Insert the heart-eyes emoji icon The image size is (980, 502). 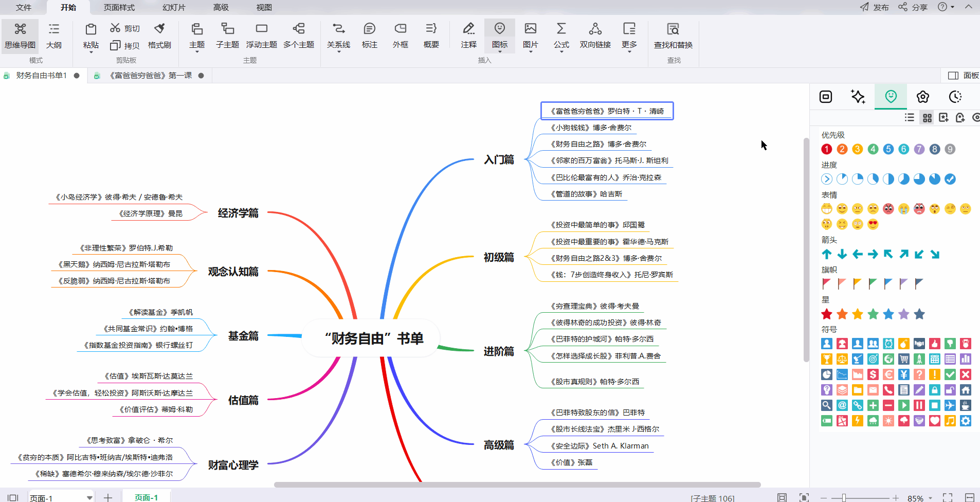[x=873, y=224]
